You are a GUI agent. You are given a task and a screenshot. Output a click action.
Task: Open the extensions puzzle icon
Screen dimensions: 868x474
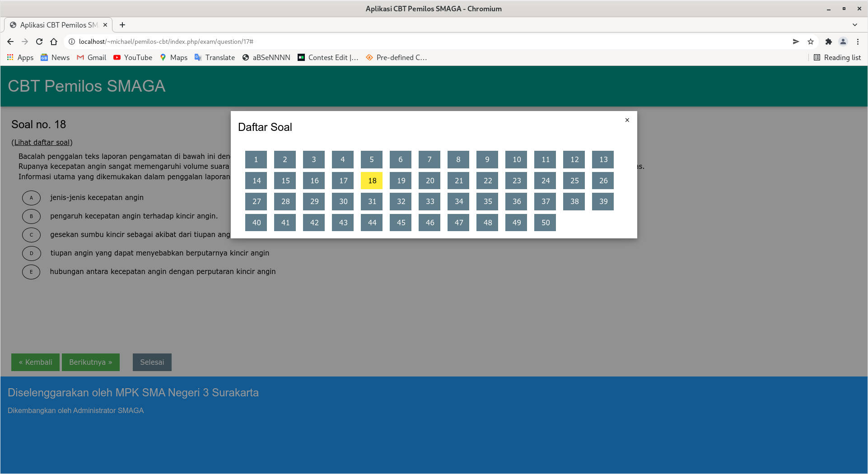[x=828, y=42]
